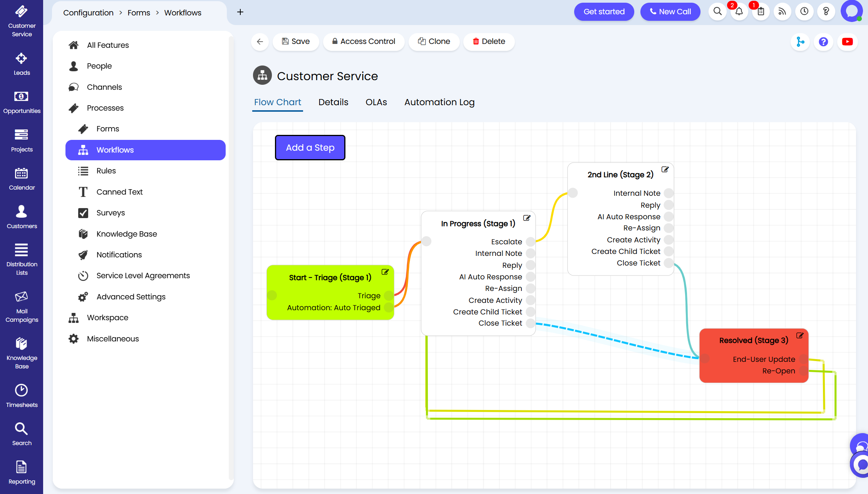Edit the Resolved (Stage 3) step
The width and height of the screenshot is (868, 494).
[x=800, y=336]
